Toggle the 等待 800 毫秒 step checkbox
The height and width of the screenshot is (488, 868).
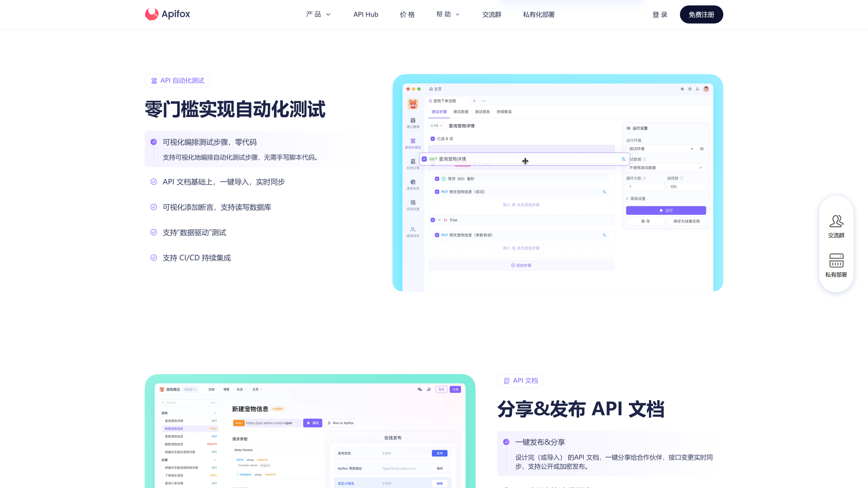[x=437, y=179]
